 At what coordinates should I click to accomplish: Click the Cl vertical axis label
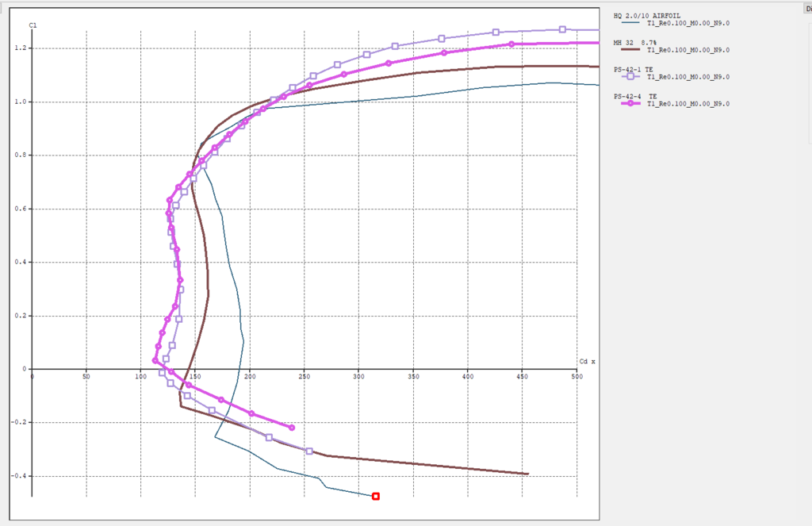pyautogui.click(x=33, y=25)
